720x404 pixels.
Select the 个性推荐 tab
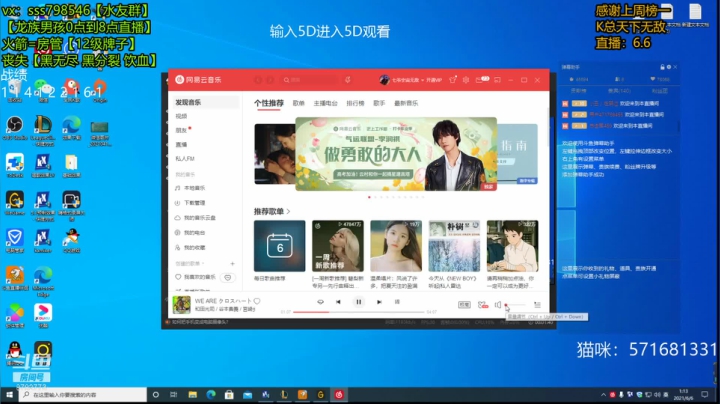click(x=269, y=103)
